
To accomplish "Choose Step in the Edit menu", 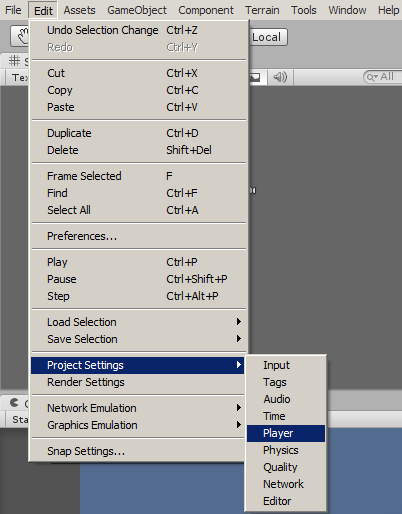I will click(x=139, y=296).
